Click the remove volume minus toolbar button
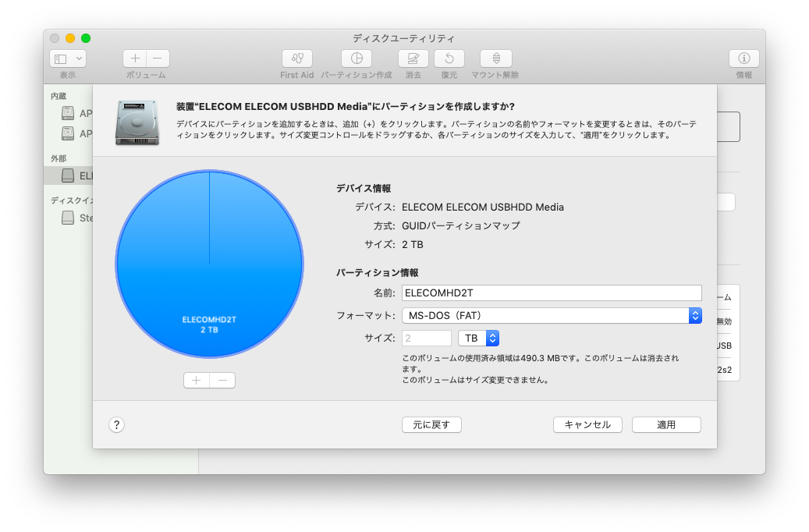809x532 pixels. [158, 59]
